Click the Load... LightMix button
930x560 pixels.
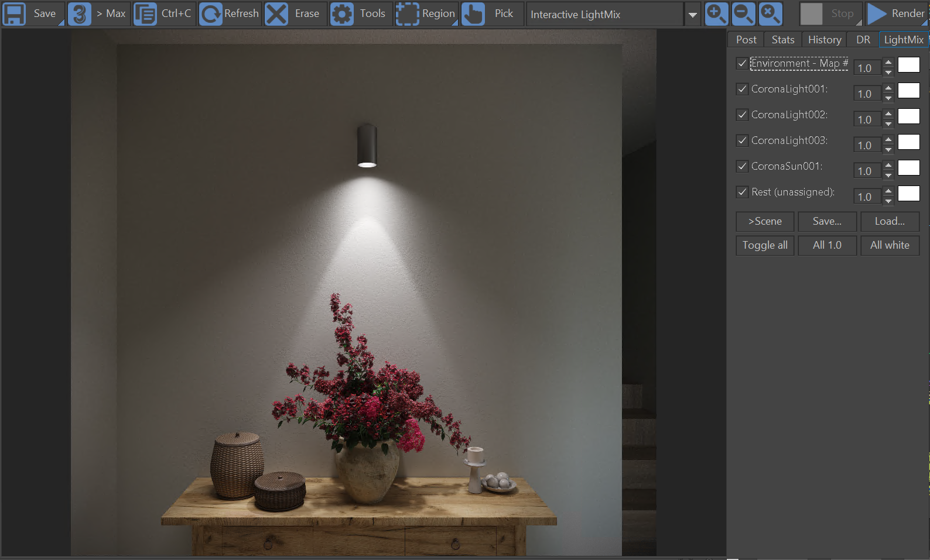coord(890,221)
